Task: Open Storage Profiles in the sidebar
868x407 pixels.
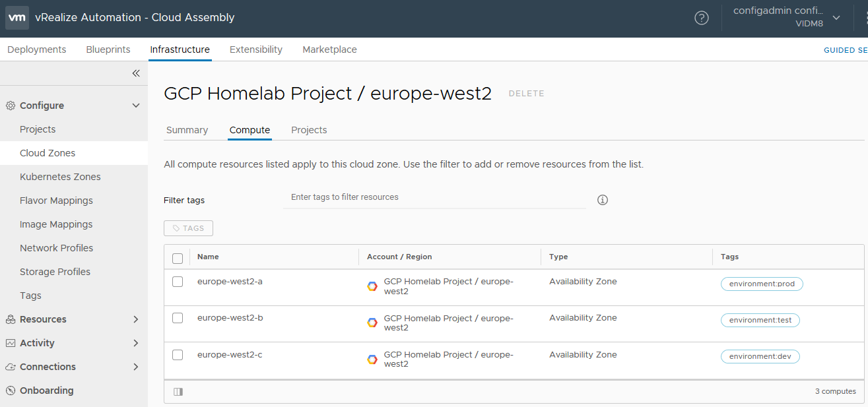Action: coord(55,272)
